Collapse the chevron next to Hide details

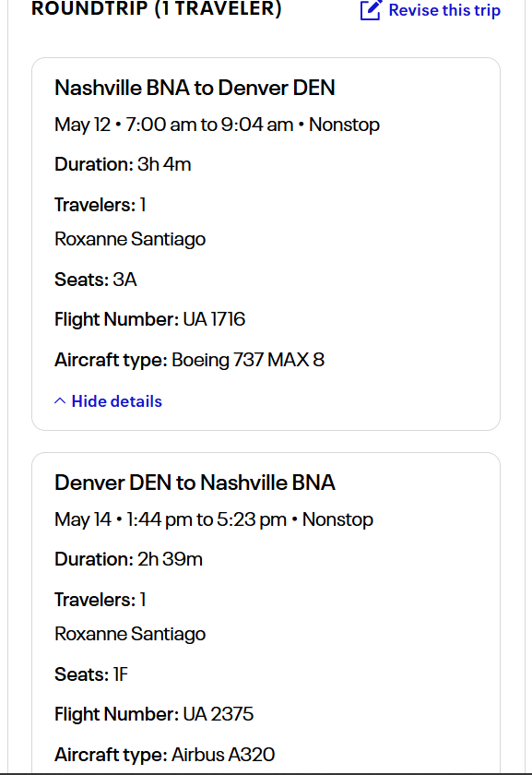(59, 400)
